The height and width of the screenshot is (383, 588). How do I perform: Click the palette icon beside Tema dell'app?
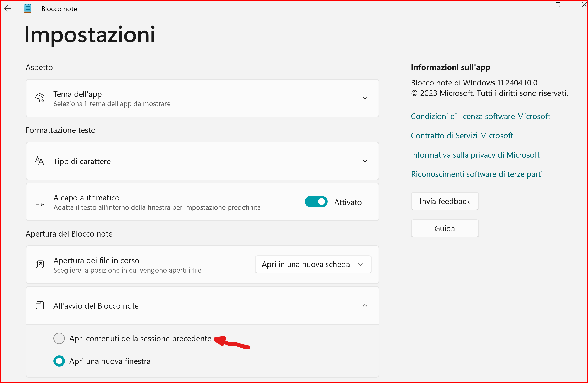click(x=40, y=98)
